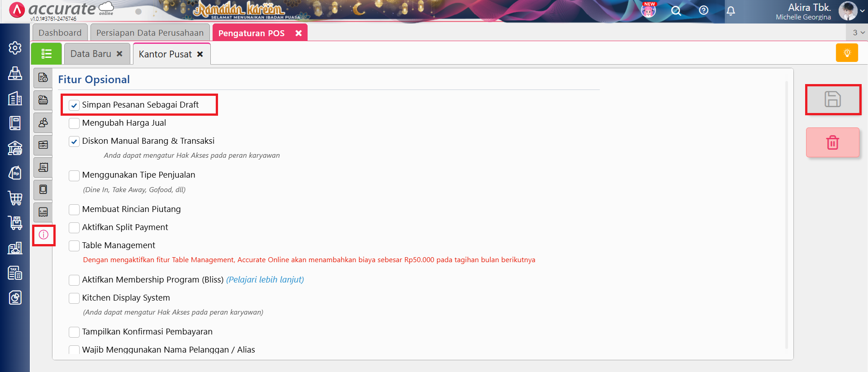This screenshot has width=868, height=372.
Task: Switch to the Dashboard tab
Action: (x=60, y=33)
